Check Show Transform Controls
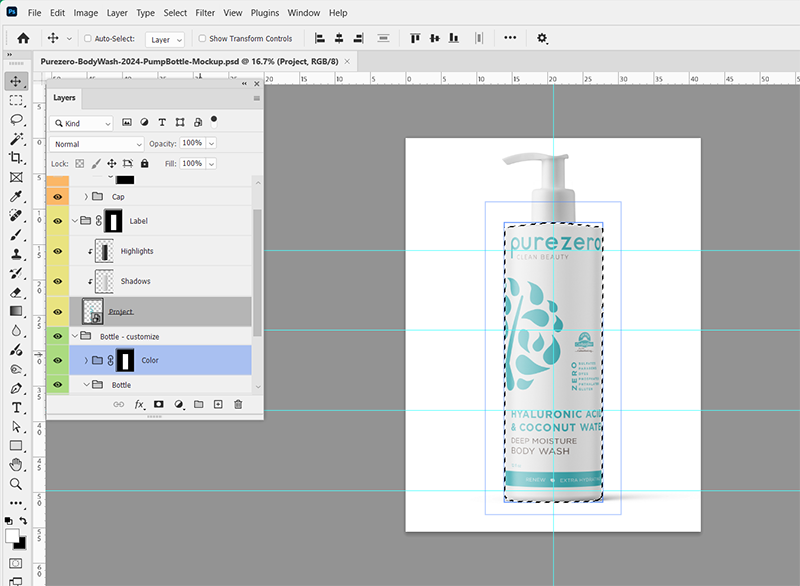 (x=202, y=38)
